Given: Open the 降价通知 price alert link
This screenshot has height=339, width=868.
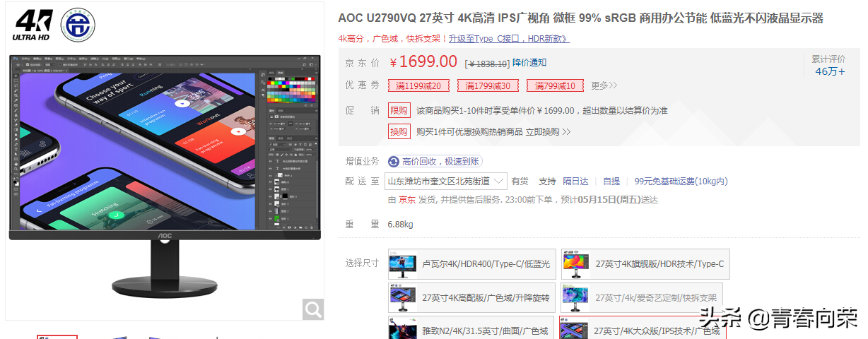Looking at the screenshot, I should 529,63.
